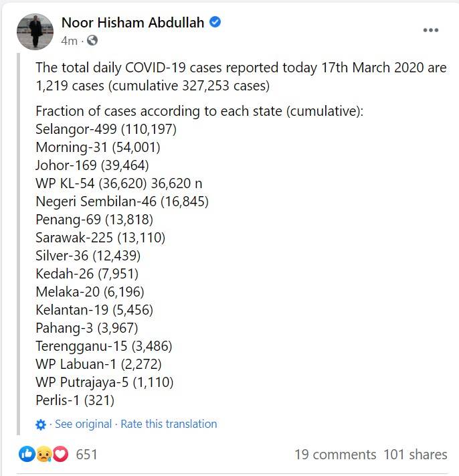This screenshot has height=476, width=459.
Task: Click the globe public audience icon
Action: point(92,40)
